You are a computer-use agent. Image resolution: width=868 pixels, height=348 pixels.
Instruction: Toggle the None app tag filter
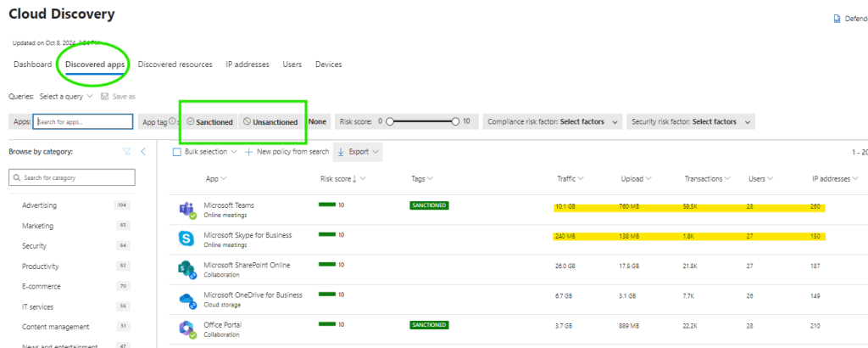(x=317, y=121)
